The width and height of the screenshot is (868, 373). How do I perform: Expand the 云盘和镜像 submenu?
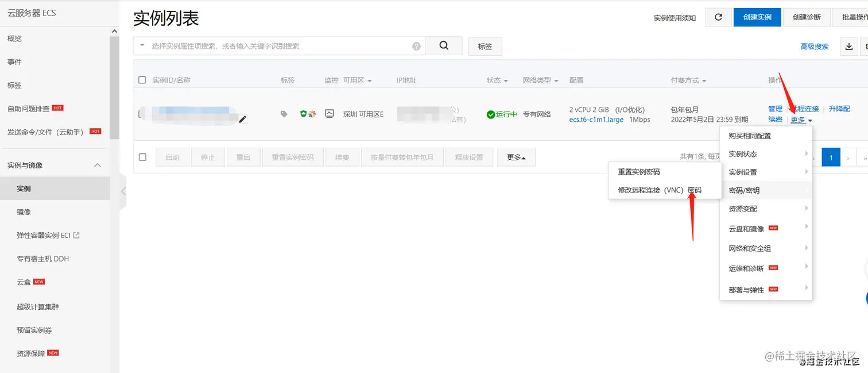click(766, 229)
